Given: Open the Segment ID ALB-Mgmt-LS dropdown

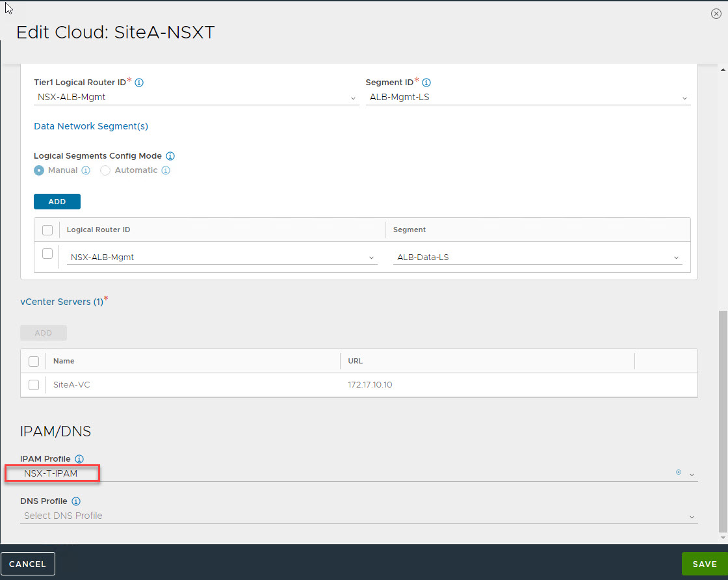Looking at the screenshot, I should coord(684,98).
